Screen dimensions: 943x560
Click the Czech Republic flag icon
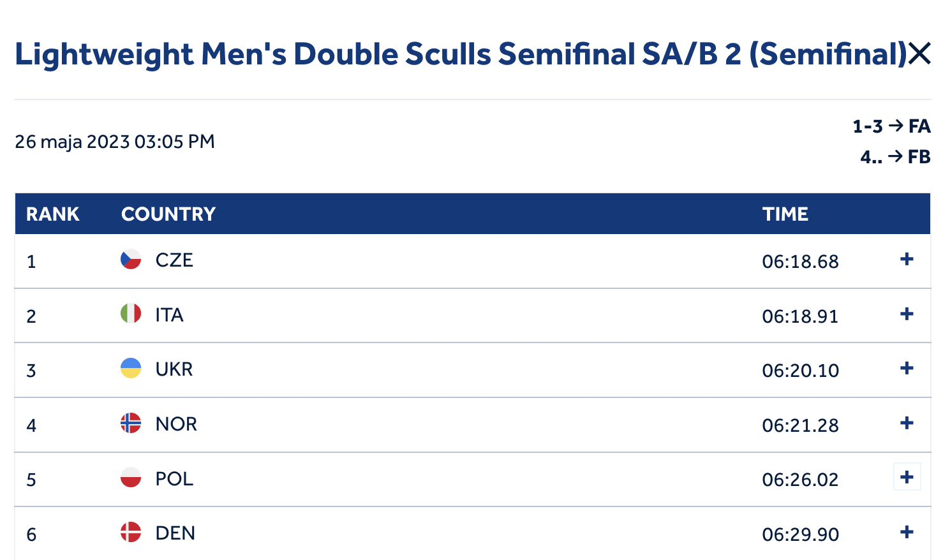click(x=131, y=260)
